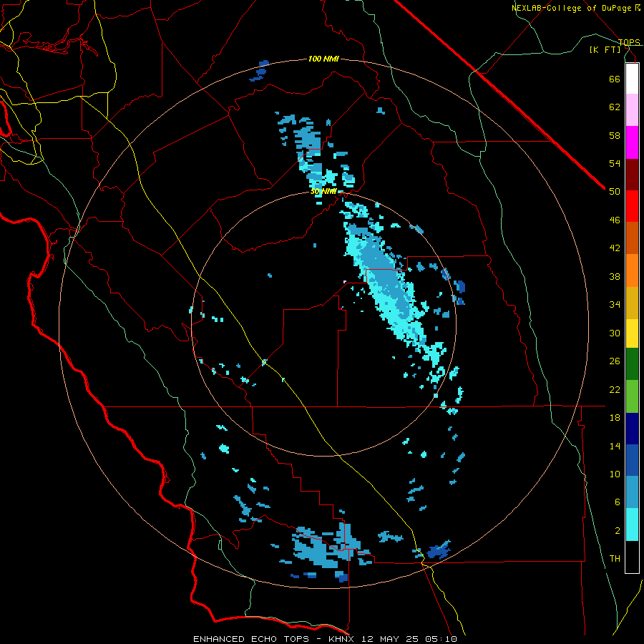Click the 2 value on legend
This screenshot has height=644, width=644.
coord(618,530)
